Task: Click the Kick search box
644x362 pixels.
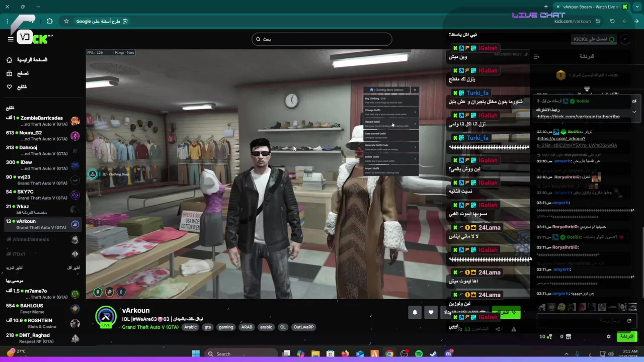Action: click(x=321, y=39)
